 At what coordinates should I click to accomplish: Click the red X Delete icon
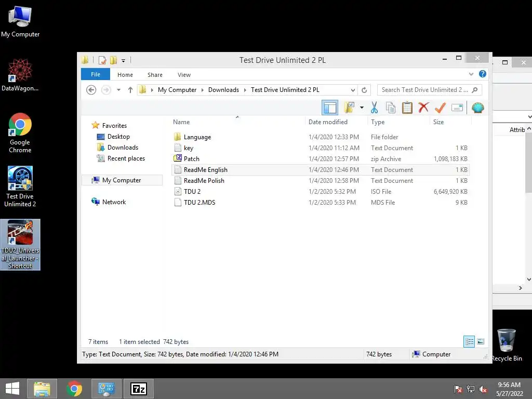(423, 108)
